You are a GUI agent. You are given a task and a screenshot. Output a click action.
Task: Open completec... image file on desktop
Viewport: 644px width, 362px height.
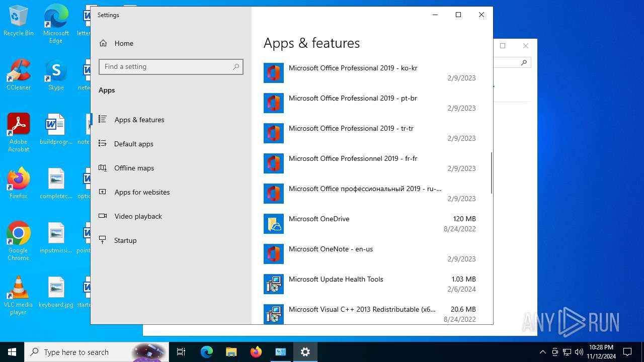pos(56,184)
